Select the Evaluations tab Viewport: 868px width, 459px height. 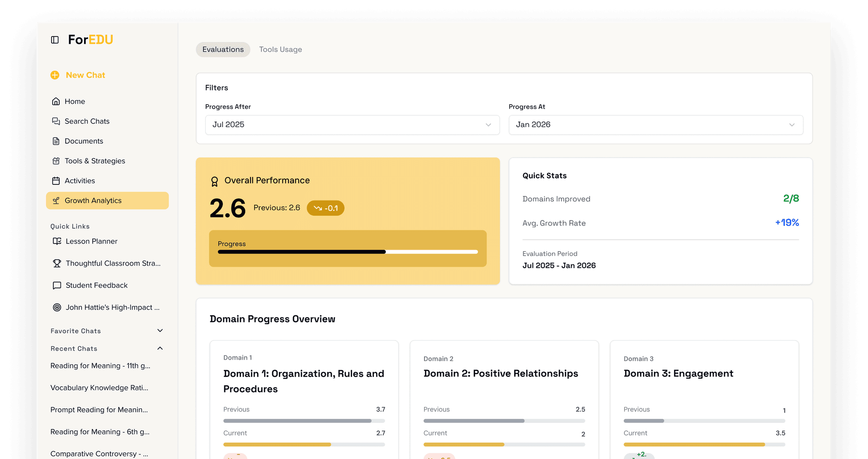point(222,49)
